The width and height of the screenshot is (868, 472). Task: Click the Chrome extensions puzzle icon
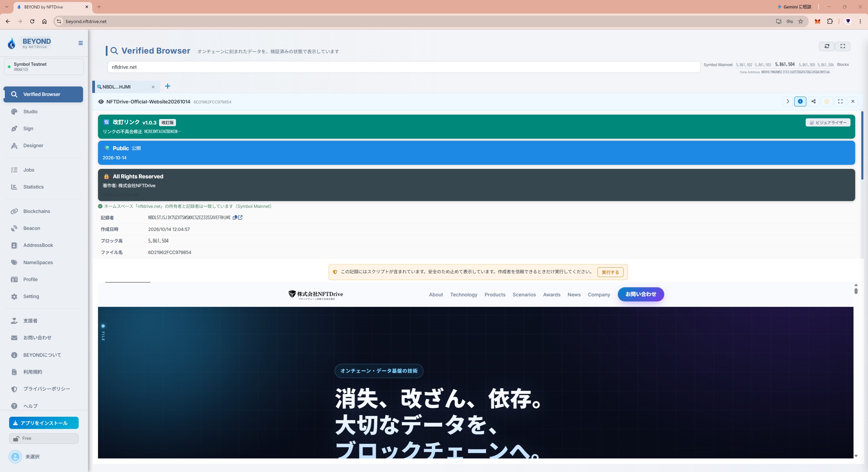[x=830, y=21]
